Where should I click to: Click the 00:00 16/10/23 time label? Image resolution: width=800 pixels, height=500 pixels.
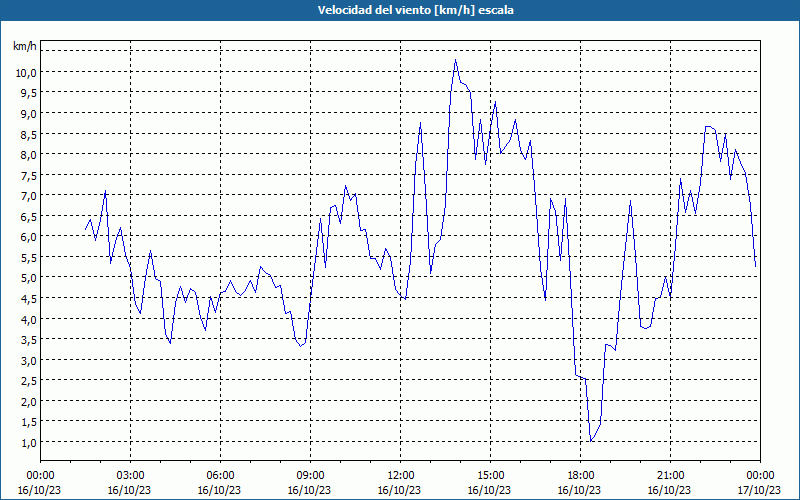pyautogui.click(x=40, y=483)
